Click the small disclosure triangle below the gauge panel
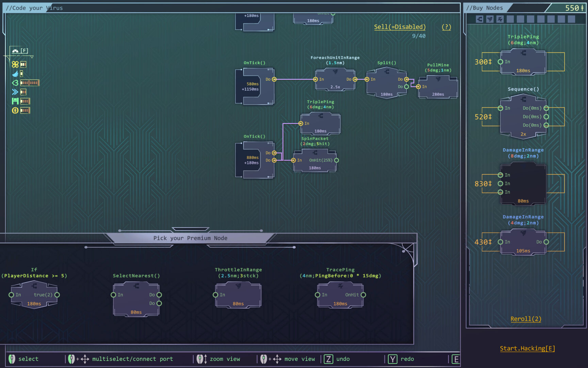Viewport: 588px width, 368px height. [32, 57]
